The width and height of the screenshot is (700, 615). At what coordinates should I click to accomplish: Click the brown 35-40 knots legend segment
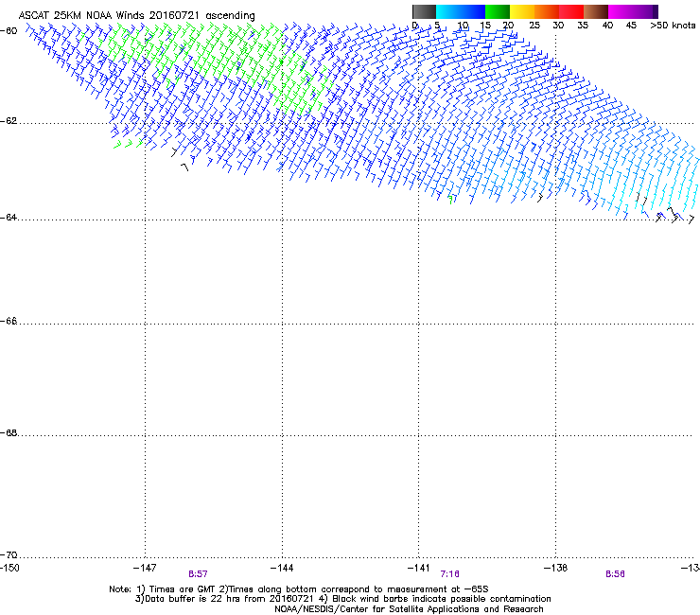(x=596, y=11)
